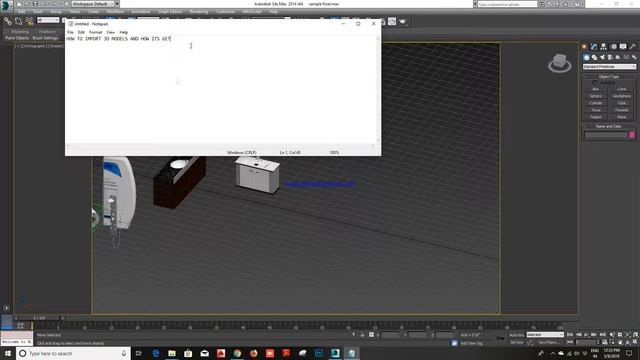Go to the start frame
The width and height of the screenshot is (640, 360).
point(570,335)
